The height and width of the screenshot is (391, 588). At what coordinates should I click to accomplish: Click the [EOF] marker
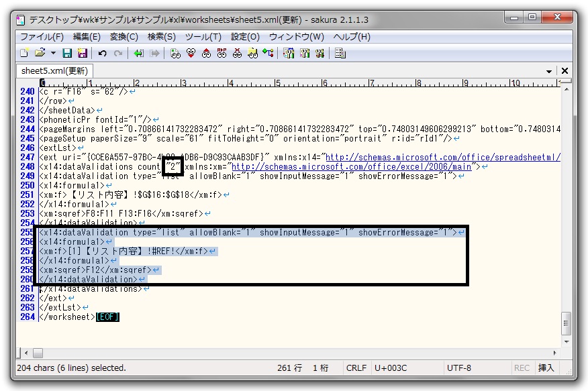(x=107, y=317)
